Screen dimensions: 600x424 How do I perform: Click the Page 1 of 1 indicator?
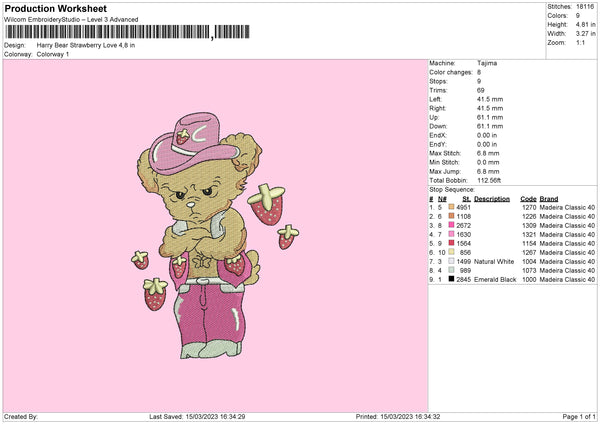[x=579, y=417]
